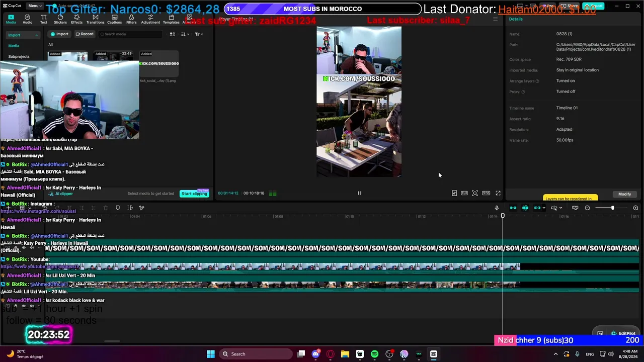Open File Explorer from the taskbar
The height and width of the screenshot is (362, 644).
345,354
